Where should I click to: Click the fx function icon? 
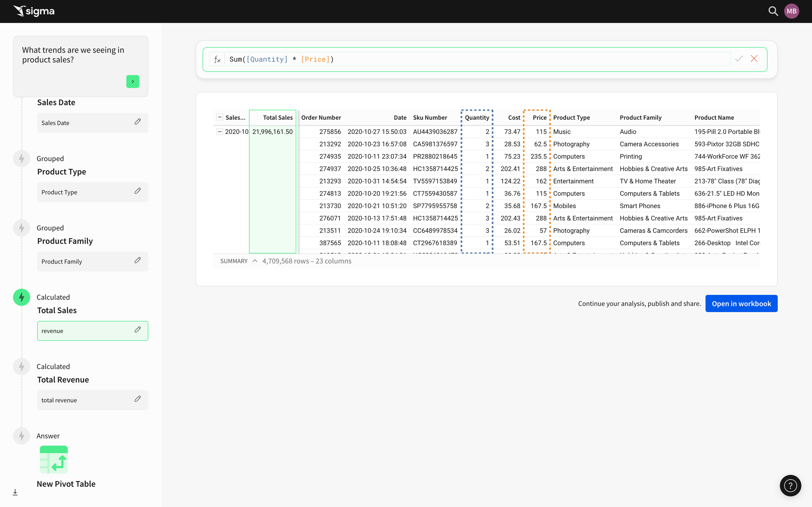coord(217,59)
